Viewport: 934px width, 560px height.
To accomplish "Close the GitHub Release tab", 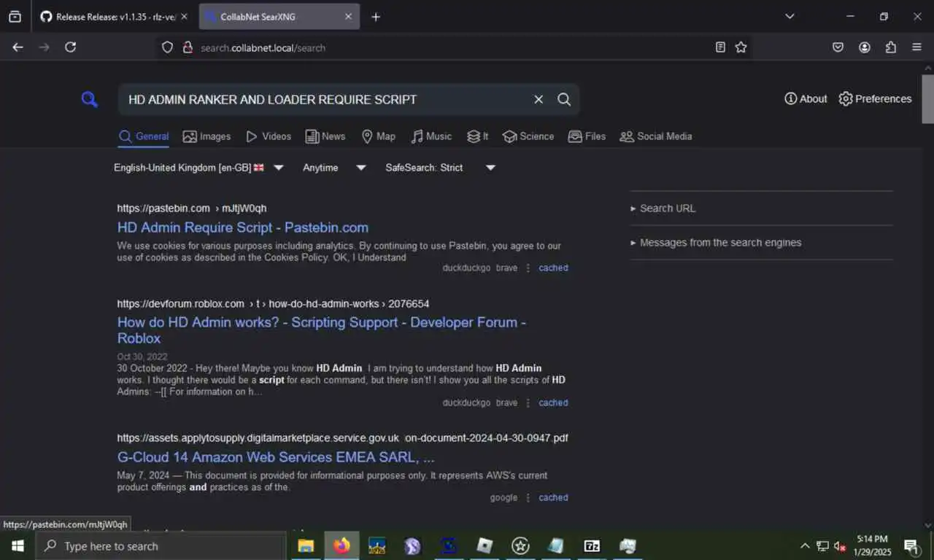I will pyautogui.click(x=184, y=17).
